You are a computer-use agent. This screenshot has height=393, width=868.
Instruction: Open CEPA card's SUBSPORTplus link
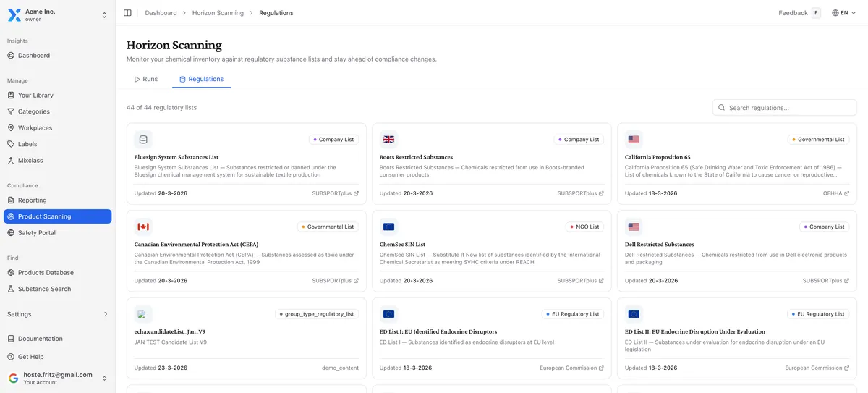(x=336, y=281)
